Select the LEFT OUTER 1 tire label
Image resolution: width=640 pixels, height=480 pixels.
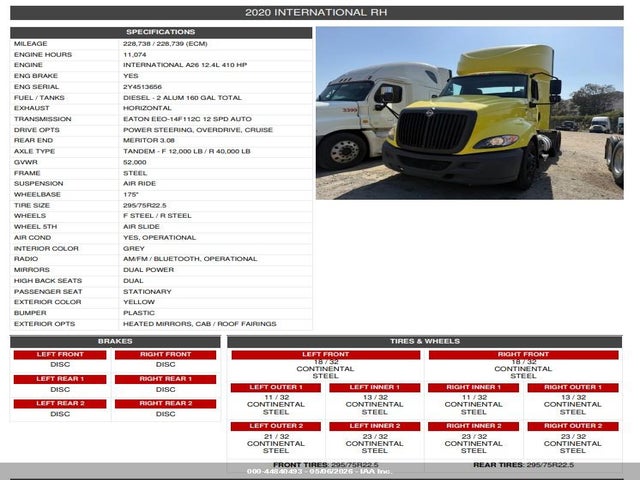pyautogui.click(x=276, y=388)
